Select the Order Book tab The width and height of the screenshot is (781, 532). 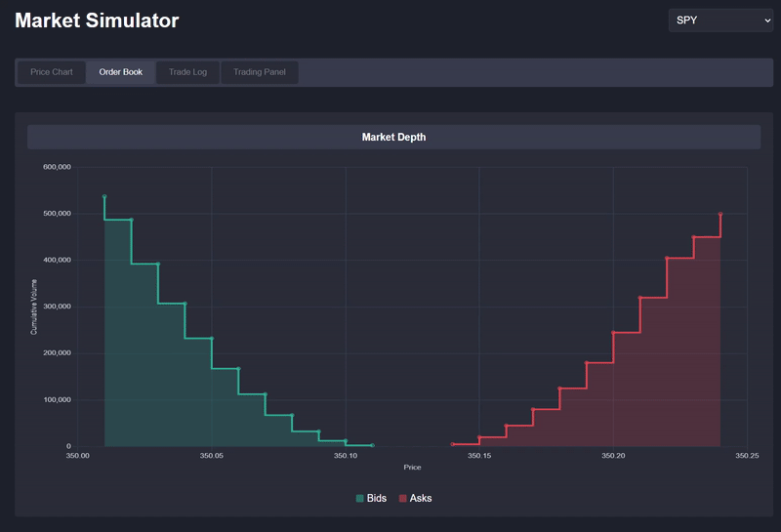[120, 72]
